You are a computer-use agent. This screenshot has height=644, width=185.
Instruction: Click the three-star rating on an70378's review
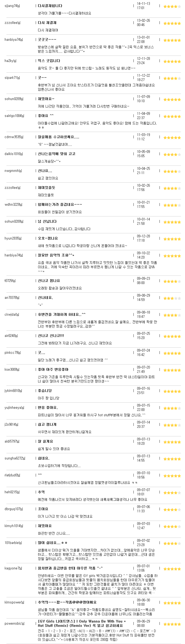click(x=172, y=298)
